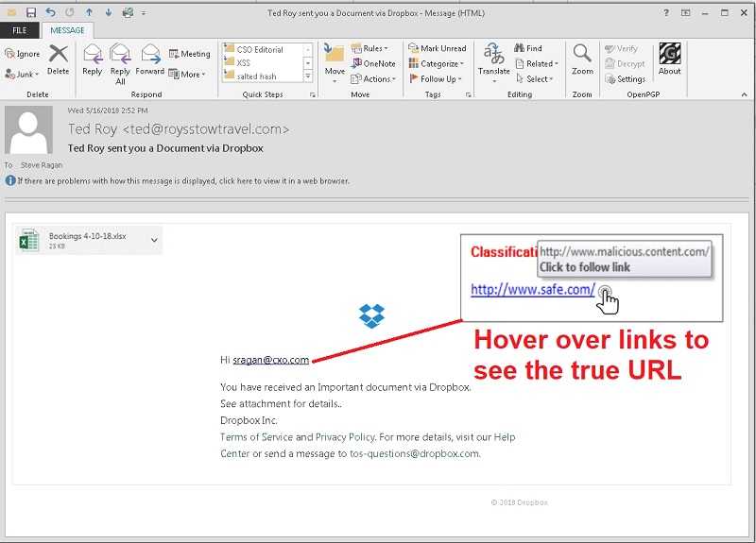The image size is (756, 543).
Task: Click the Bookings 4-10-18.xlsx attachment icon
Action: 28,241
